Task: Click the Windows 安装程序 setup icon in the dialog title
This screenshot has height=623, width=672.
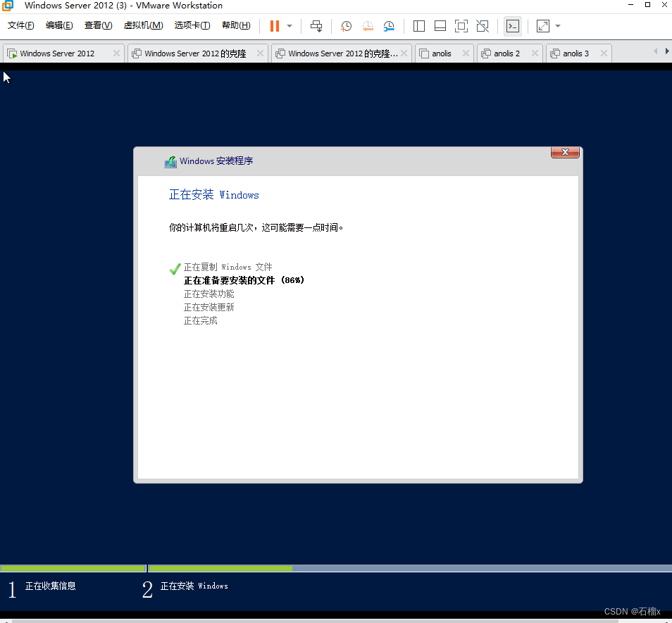Action: point(170,161)
